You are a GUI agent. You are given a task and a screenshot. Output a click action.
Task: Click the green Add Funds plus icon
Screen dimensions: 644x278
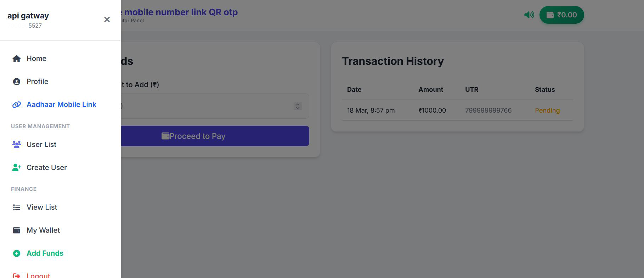17,254
